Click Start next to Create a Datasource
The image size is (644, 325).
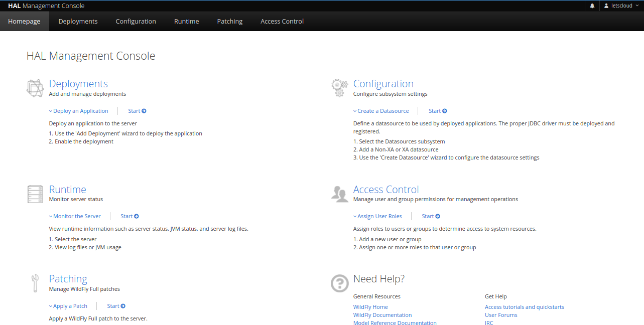pyautogui.click(x=438, y=111)
